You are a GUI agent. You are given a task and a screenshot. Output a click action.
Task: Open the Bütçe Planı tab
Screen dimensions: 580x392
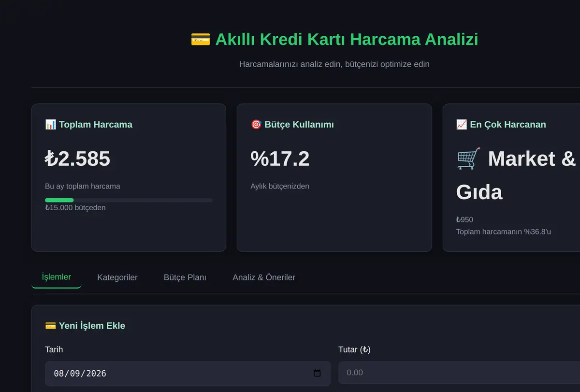tap(185, 277)
